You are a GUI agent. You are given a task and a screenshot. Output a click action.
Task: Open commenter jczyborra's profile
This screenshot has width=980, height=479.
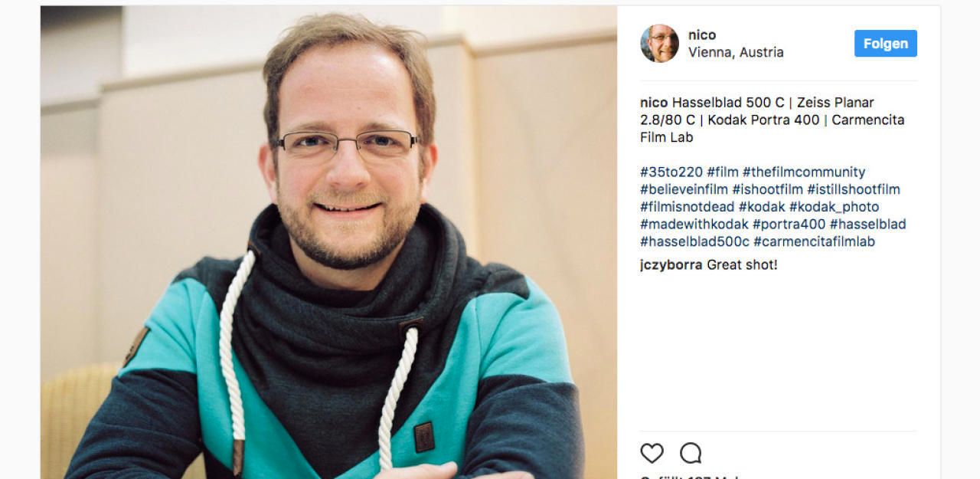671,265
